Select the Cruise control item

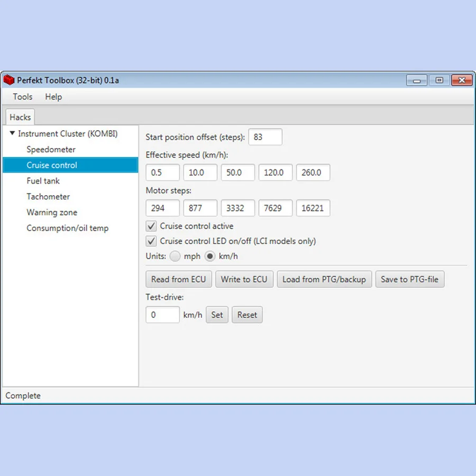tap(70, 165)
